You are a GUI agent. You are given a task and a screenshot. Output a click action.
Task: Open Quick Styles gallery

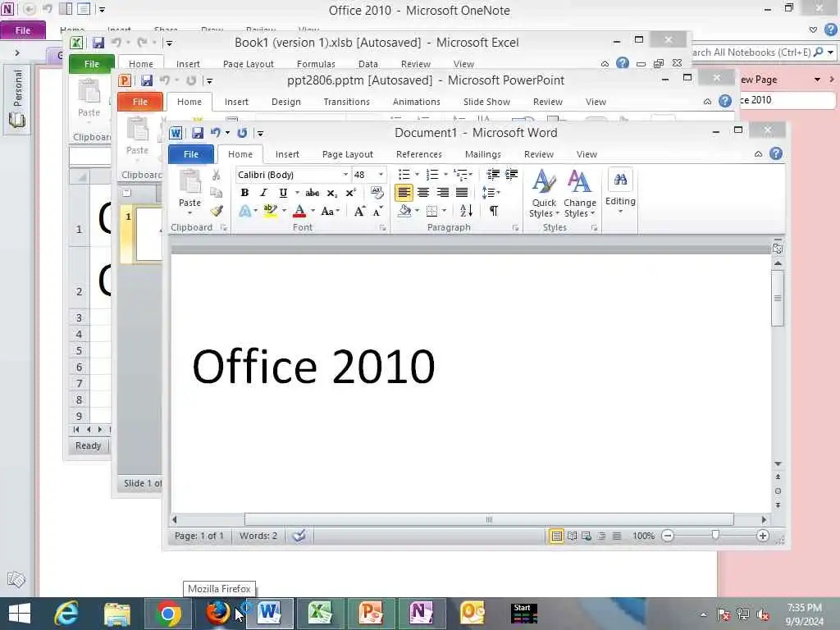point(545,194)
